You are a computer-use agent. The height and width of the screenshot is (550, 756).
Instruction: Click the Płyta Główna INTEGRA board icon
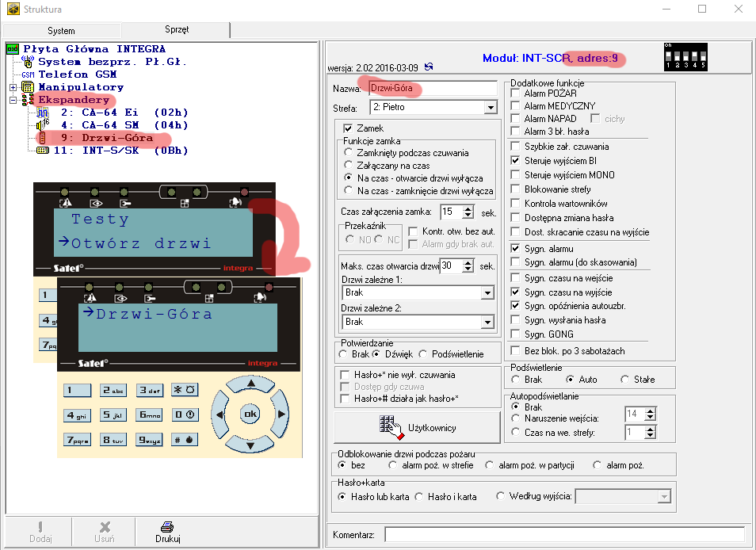pyautogui.click(x=13, y=48)
